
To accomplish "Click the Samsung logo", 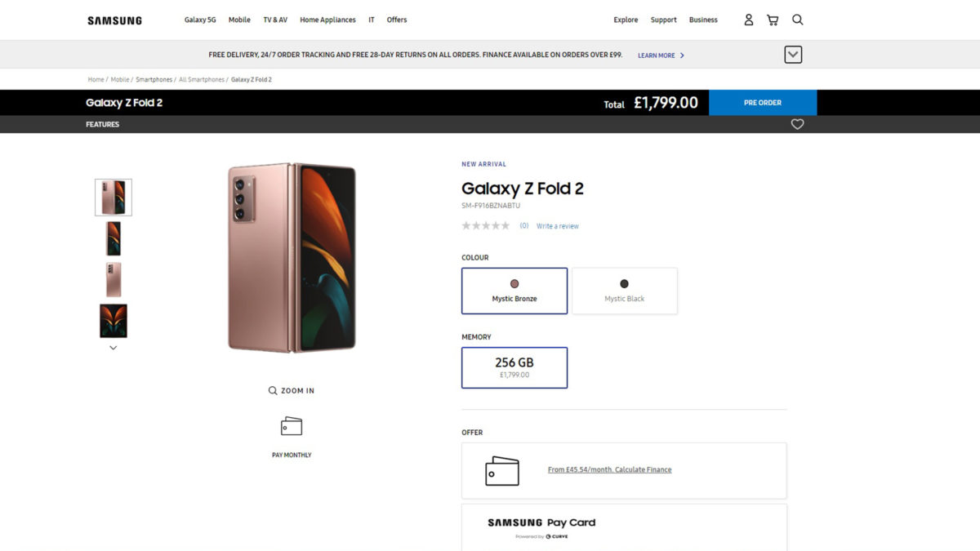I will pyautogui.click(x=114, y=20).
